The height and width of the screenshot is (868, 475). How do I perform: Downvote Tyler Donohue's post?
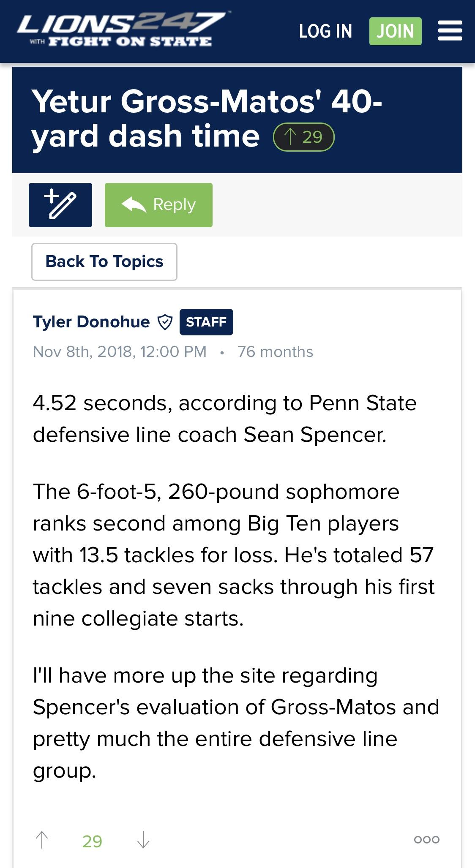143,840
